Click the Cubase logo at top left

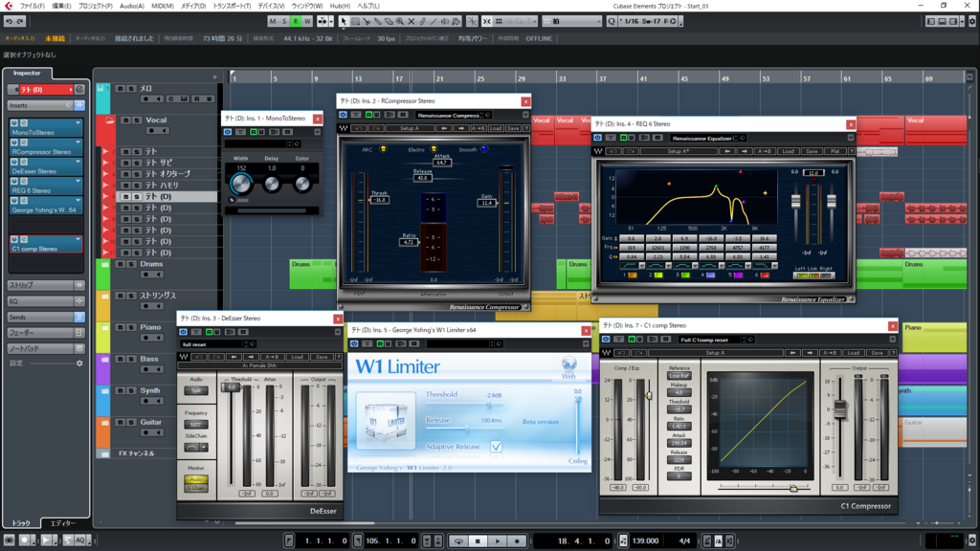click(x=8, y=6)
